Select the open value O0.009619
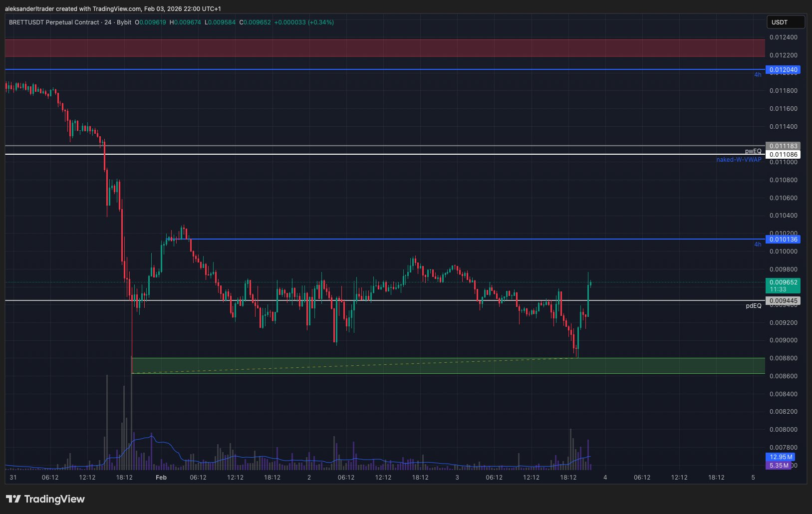 click(150, 22)
